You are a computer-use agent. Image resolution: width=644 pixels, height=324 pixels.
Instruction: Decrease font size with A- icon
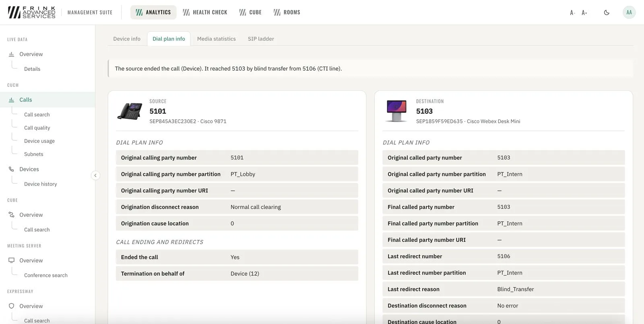(x=572, y=12)
